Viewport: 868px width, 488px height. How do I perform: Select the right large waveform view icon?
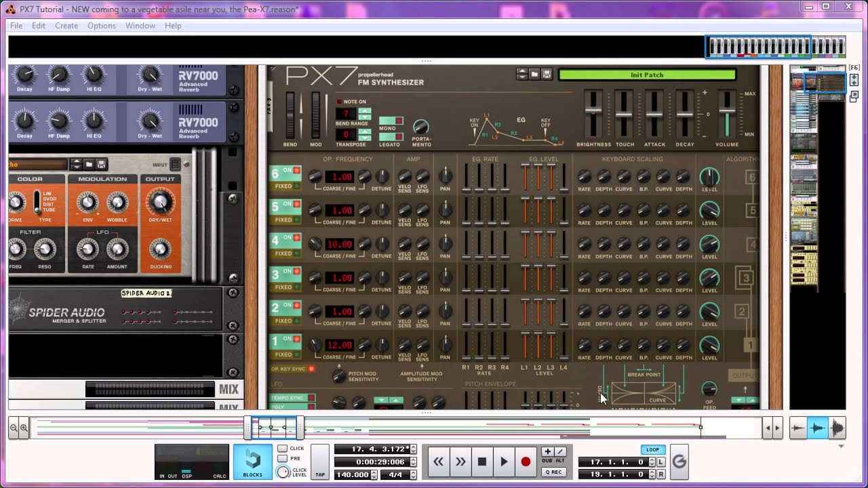pos(837,428)
